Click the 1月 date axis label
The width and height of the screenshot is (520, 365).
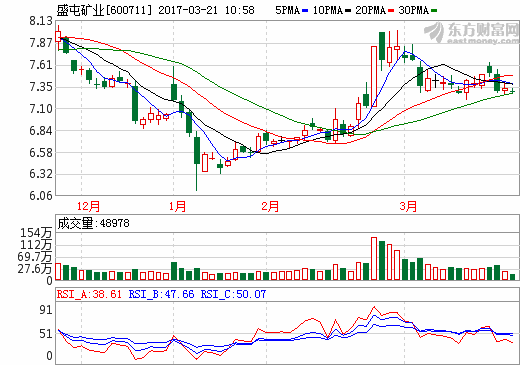coord(177,206)
